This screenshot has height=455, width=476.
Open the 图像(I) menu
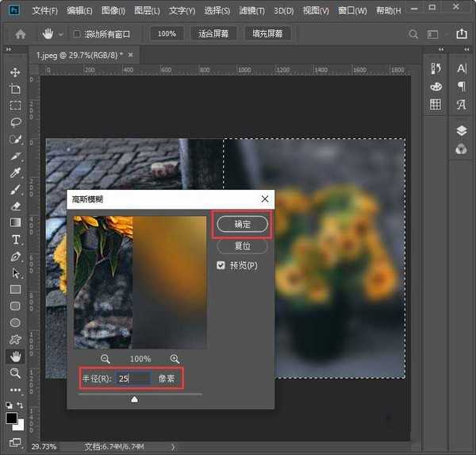113,11
